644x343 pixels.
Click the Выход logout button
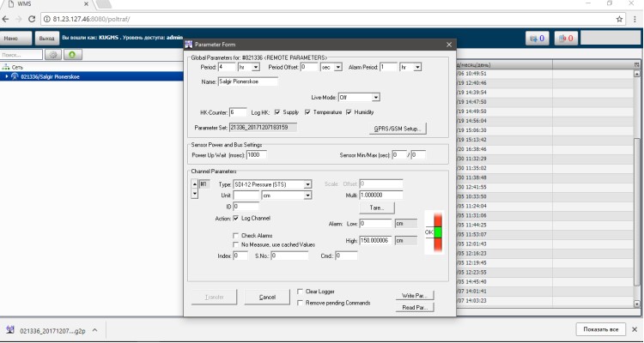(47, 38)
